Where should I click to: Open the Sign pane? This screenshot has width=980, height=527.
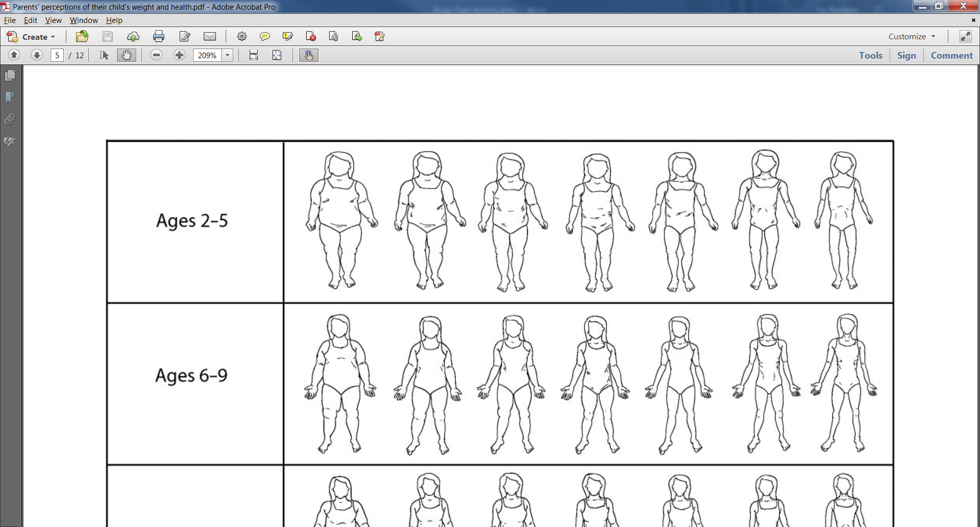pyautogui.click(x=906, y=55)
